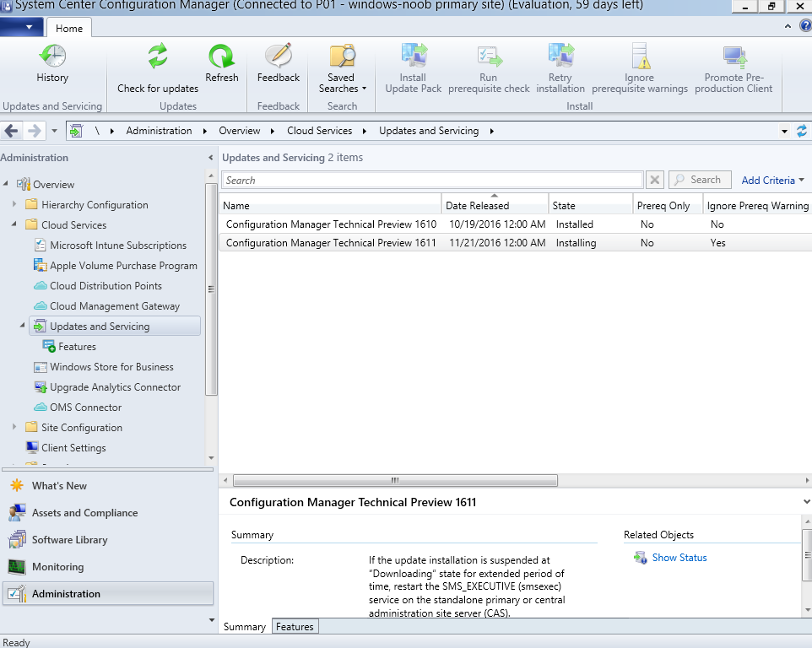Clear search with X button
812x648 pixels.
655,180
